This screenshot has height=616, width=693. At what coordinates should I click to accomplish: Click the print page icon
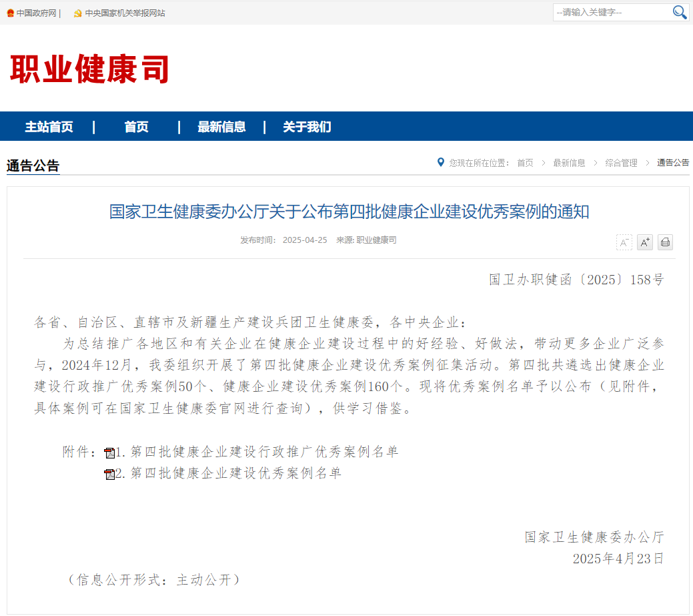[665, 242]
